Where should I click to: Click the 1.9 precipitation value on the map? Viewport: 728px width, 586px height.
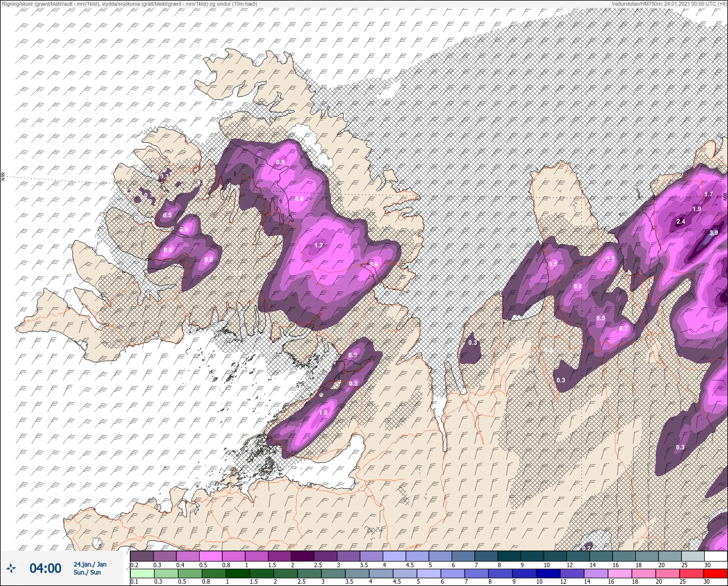pyautogui.click(x=697, y=209)
